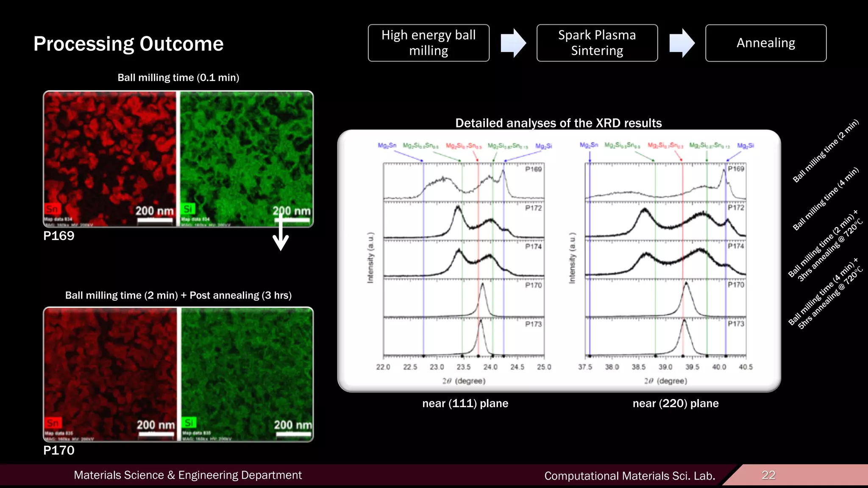Screen dimensions: 868x488
Task: Click the Detailed analyses of XRD results heading
Action: (x=558, y=123)
